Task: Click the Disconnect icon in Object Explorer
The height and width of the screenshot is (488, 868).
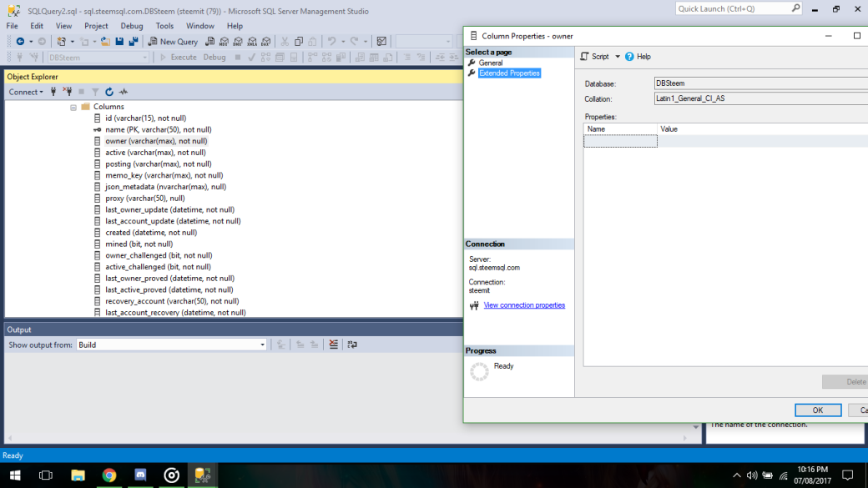Action: coord(68,92)
